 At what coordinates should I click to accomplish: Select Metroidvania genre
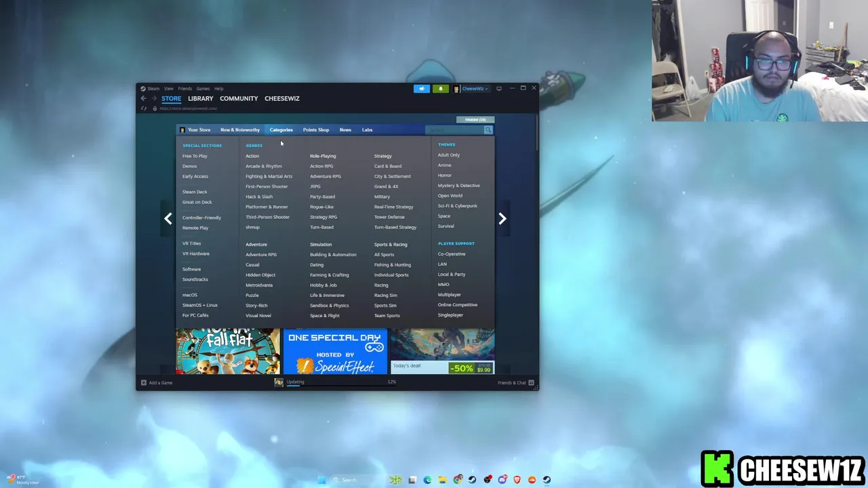259,285
